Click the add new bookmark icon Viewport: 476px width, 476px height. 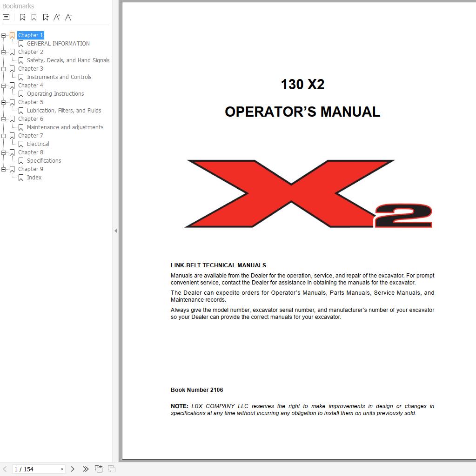tap(34, 17)
